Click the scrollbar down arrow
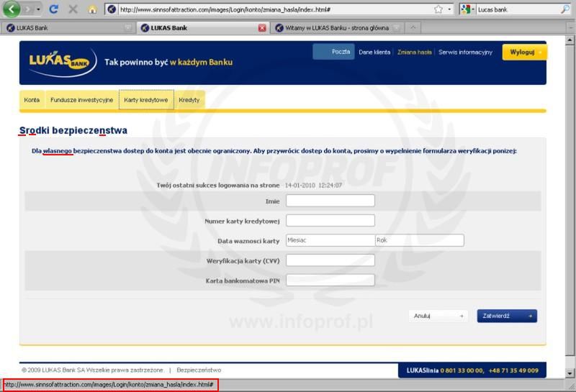This screenshot has height=392, width=576. 570,373
